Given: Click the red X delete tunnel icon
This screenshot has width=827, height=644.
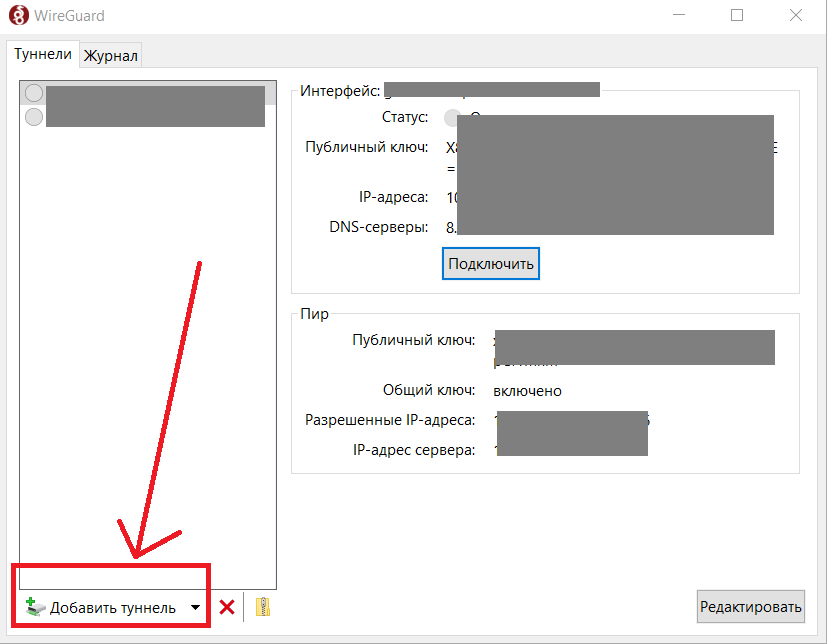Looking at the screenshot, I should tap(227, 607).
